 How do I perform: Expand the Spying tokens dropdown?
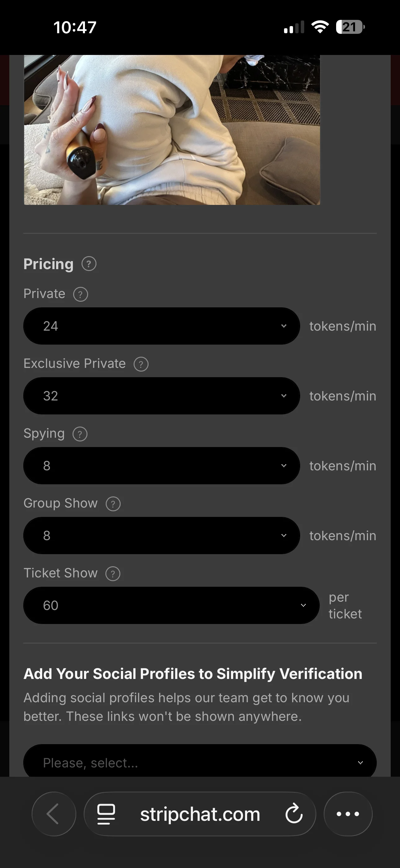(162, 466)
